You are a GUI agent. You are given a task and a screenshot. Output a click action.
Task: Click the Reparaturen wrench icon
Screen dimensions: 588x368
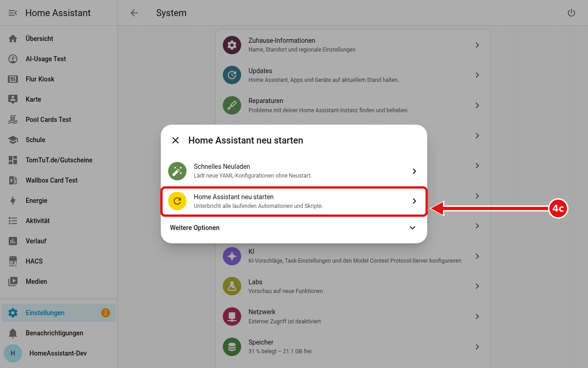coord(232,105)
